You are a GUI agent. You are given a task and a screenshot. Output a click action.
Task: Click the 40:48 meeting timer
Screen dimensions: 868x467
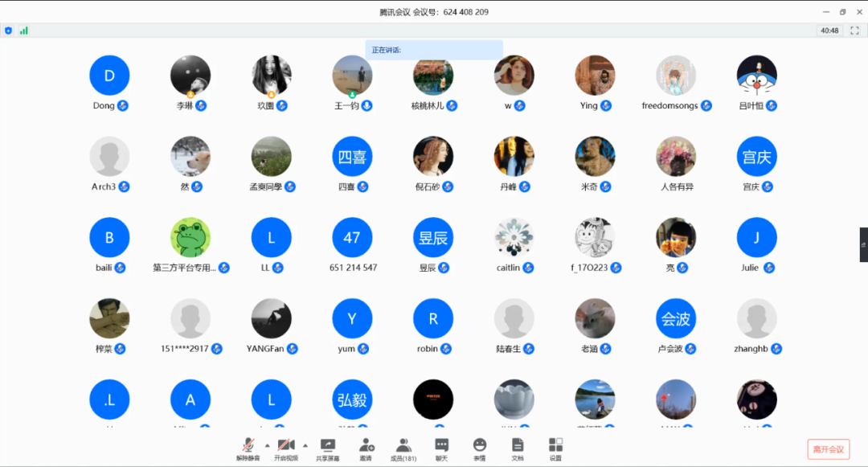click(x=829, y=31)
